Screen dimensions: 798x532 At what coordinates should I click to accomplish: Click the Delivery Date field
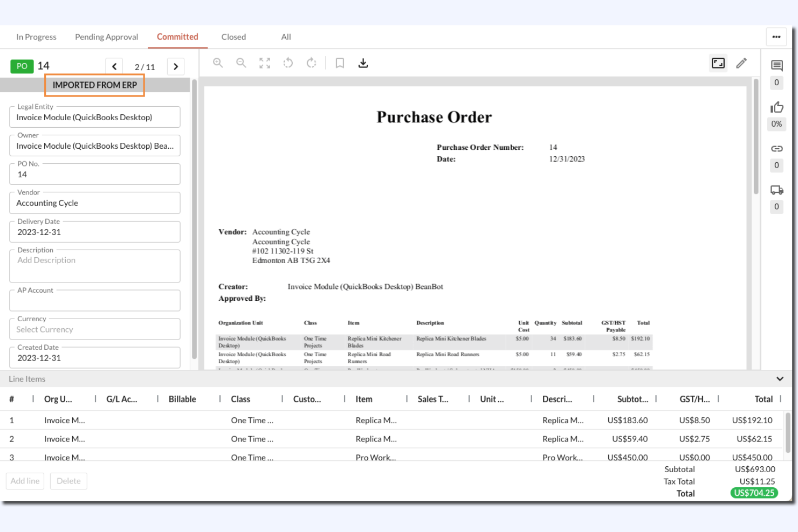coord(94,232)
